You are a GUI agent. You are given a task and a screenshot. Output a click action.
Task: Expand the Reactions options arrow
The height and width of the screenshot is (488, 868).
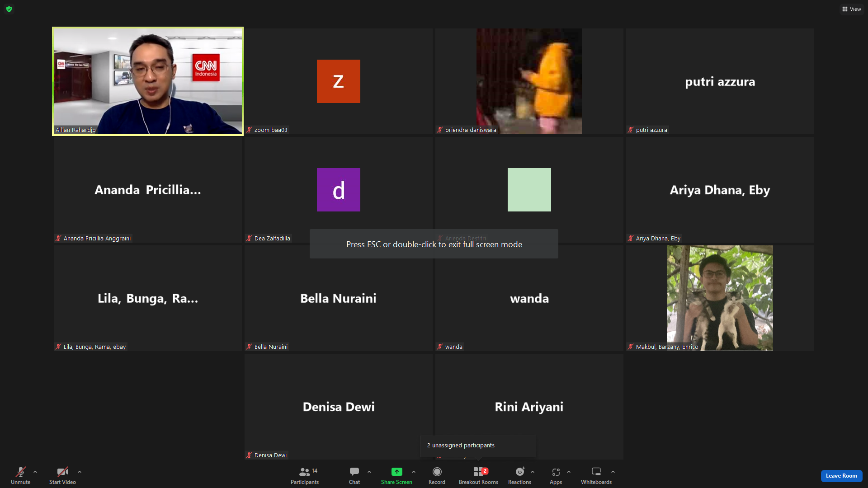click(533, 472)
